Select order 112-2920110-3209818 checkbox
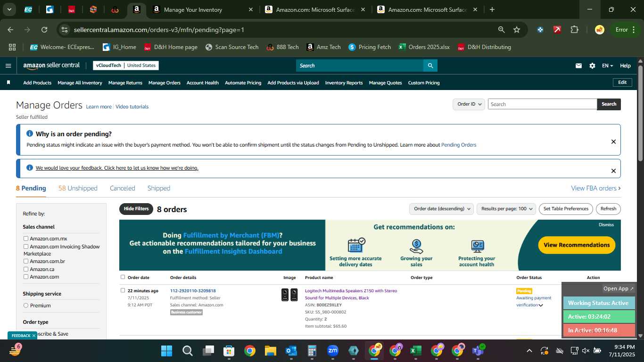The width and height of the screenshot is (644, 362). click(x=123, y=290)
